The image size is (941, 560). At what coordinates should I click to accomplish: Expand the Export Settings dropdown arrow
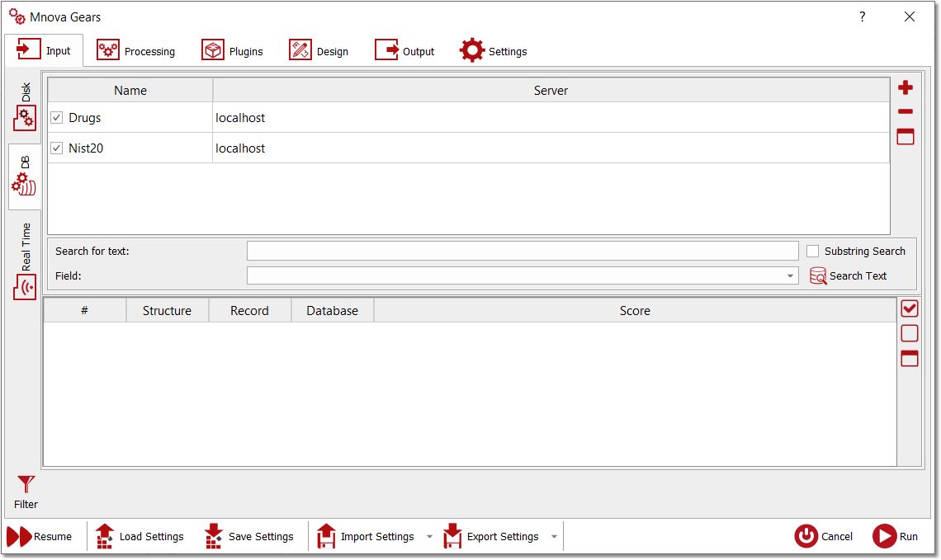pos(555,537)
